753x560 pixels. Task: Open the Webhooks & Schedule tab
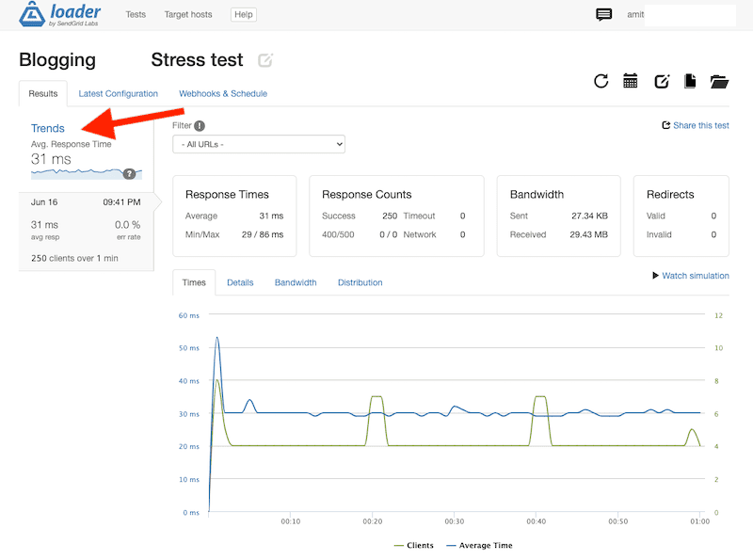(222, 93)
